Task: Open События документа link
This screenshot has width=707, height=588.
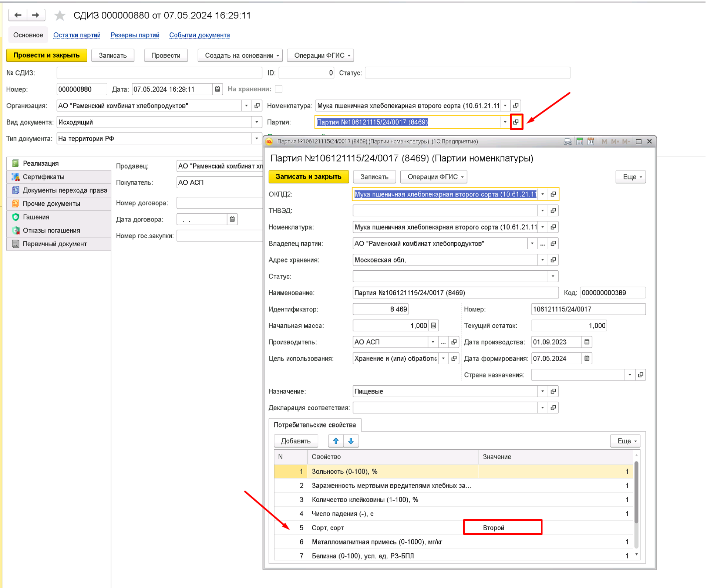Action: pos(199,35)
